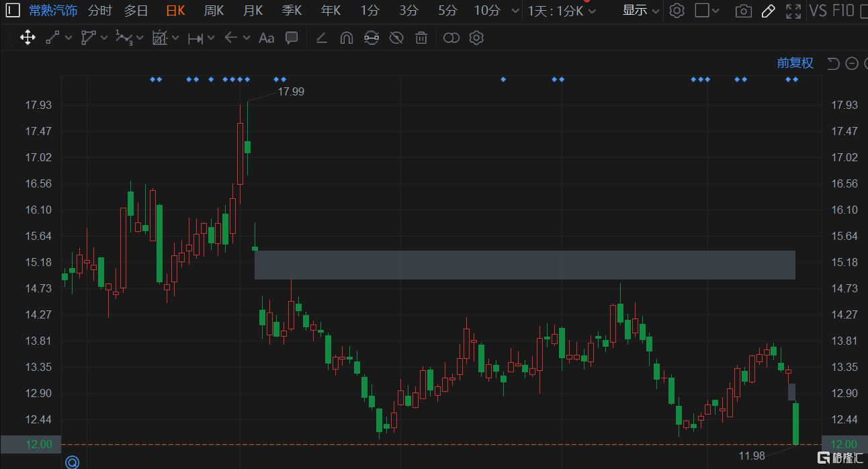This screenshot has width=868, height=469.
Task: Switch to the 年K yearly tab
Action: pyautogui.click(x=331, y=10)
